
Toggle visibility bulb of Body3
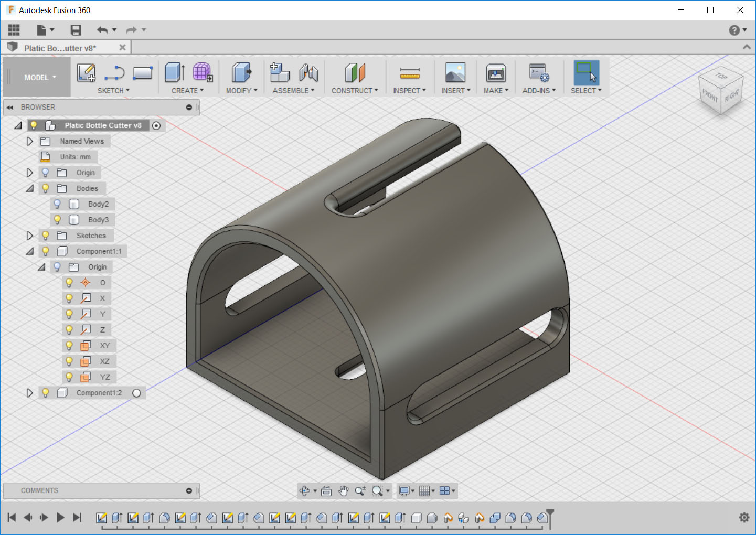coord(57,220)
